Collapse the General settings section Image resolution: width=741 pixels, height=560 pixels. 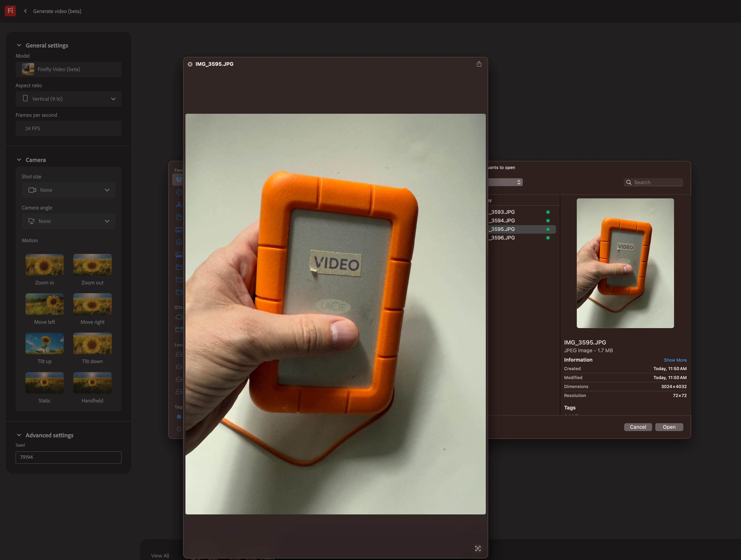coord(19,45)
